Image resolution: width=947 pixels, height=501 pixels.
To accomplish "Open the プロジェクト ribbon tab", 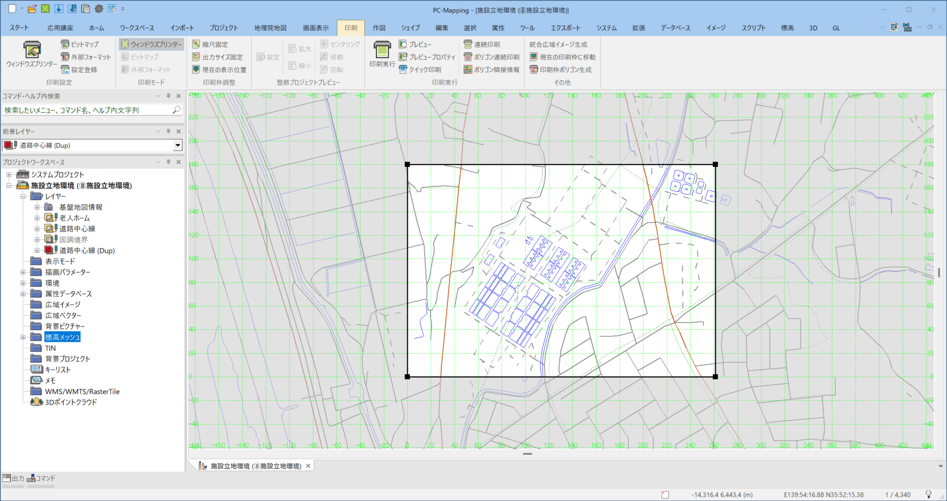I will click(224, 28).
